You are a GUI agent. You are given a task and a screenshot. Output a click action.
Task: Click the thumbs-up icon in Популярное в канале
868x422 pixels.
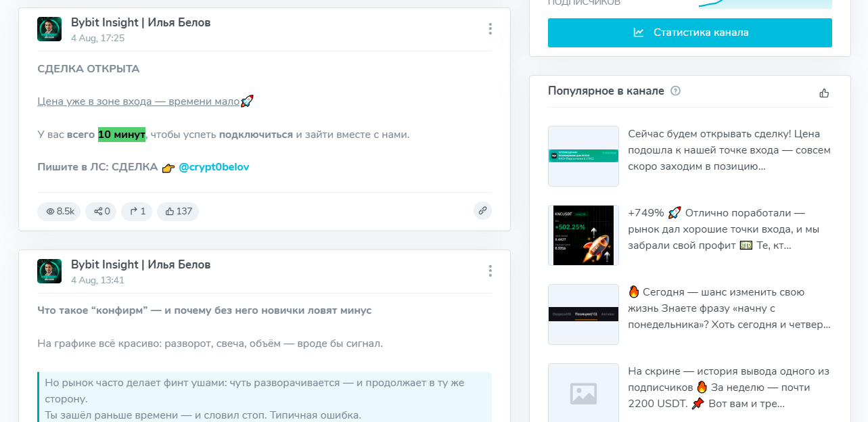click(824, 93)
